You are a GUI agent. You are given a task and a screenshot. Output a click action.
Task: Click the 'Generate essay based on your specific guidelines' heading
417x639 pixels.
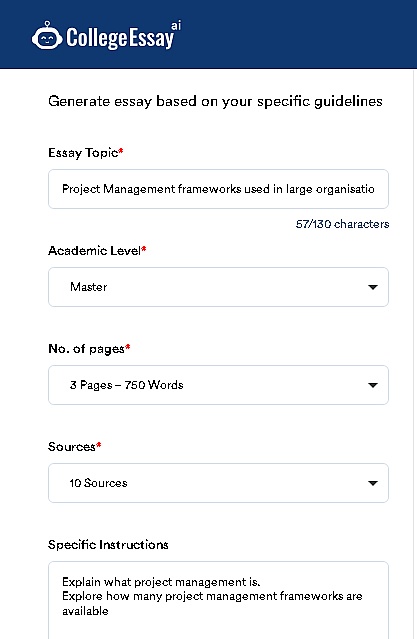(x=215, y=101)
